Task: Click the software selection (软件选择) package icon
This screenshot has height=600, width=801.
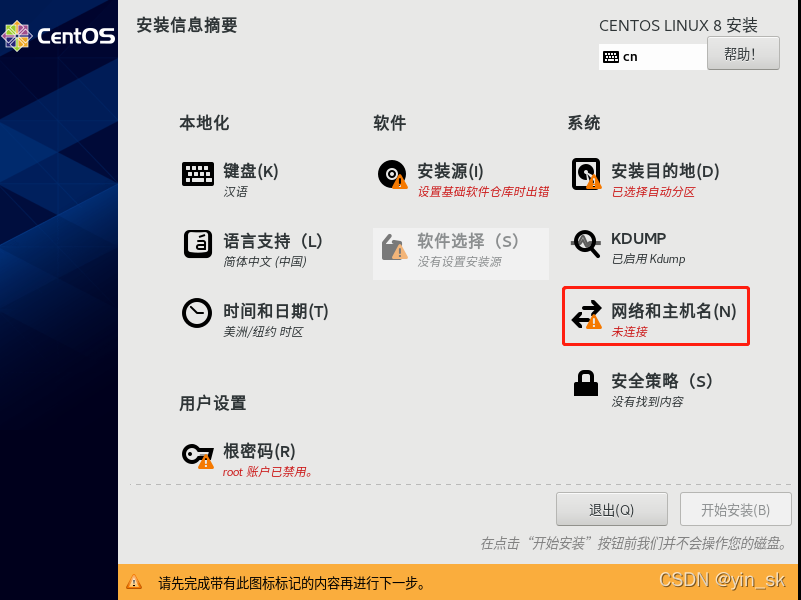Action: click(x=394, y=247)
